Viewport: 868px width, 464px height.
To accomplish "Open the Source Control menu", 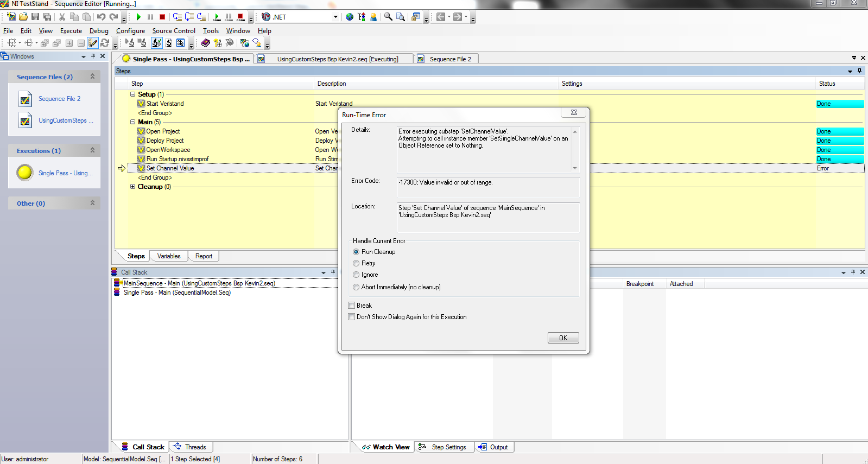I will point(174,31).
